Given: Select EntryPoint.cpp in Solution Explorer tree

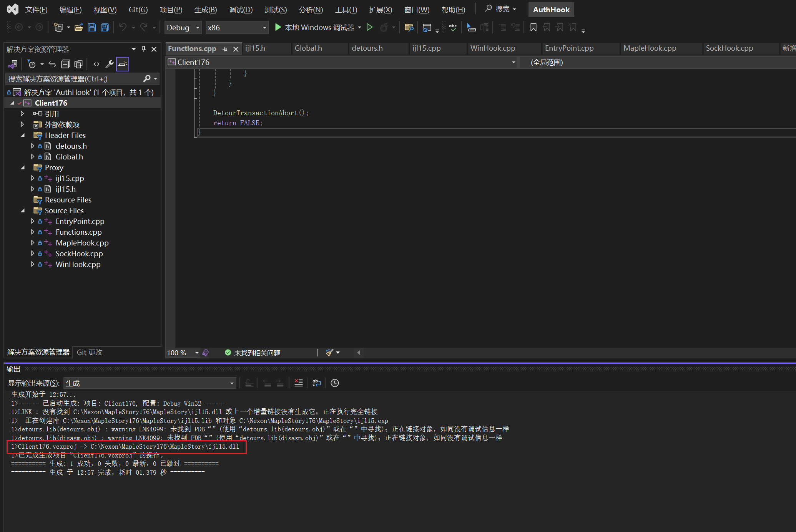Looking at the screenshot, I should [x=80, y=221].
